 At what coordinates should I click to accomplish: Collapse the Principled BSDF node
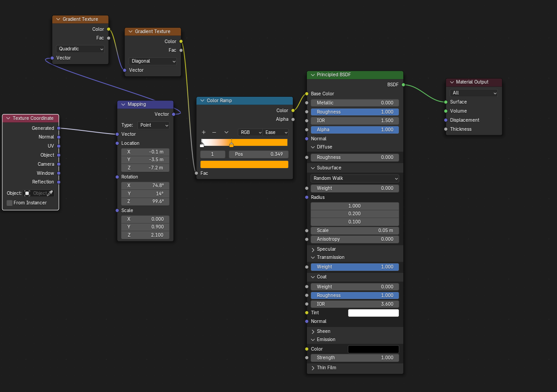click(x=312, y=74)
